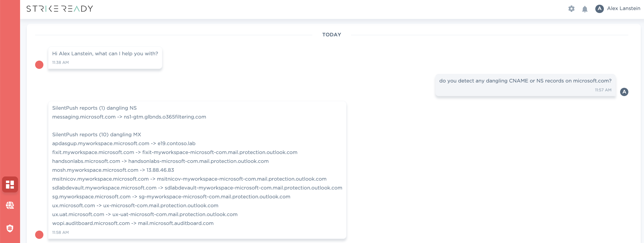
Task: Open the globe warning threat icon
Action: [x=10, y=205]
